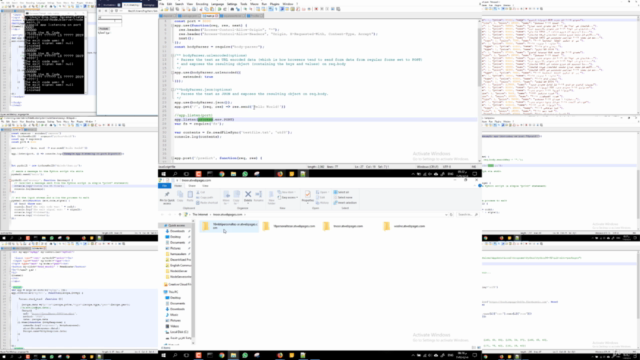Click Pin to Quick access icon
Screen dimensions: 640x360
pos(167,197)
